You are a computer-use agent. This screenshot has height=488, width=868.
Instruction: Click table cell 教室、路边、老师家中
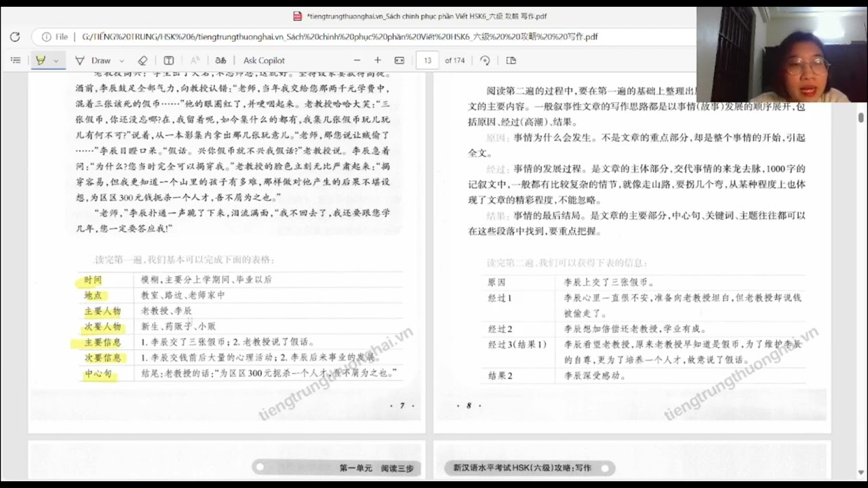(x=183, y=296)
